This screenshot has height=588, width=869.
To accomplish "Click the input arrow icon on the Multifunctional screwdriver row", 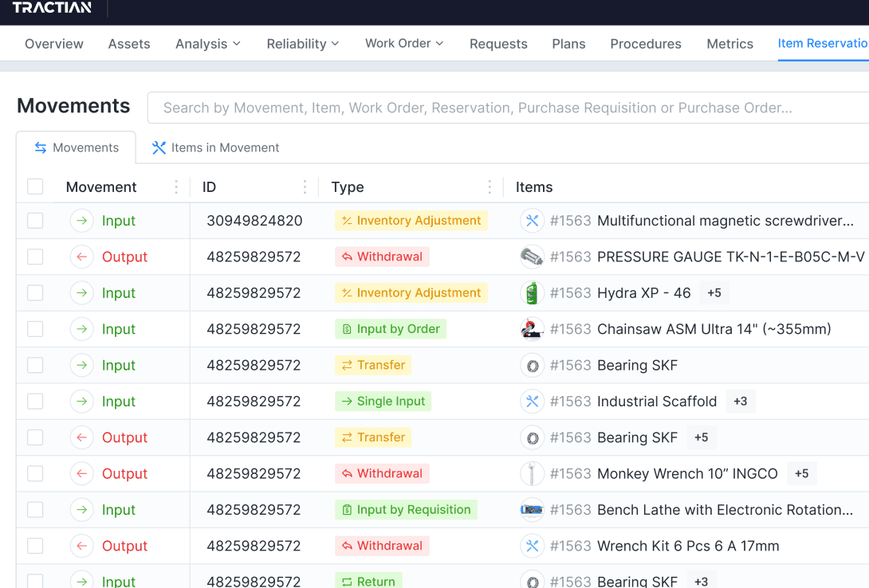I will pyautogui.click(x=81, y=221).
